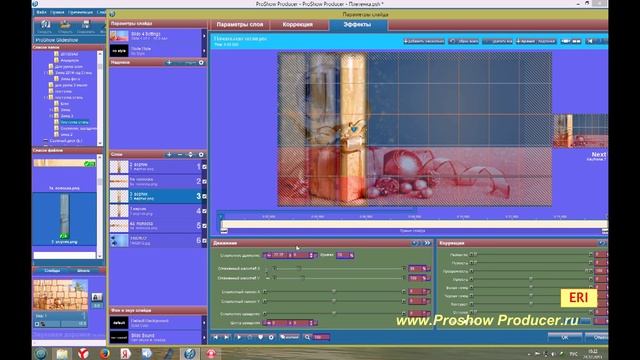
Task: Click the skip-to-next playback button
Action: click(226, 337)
